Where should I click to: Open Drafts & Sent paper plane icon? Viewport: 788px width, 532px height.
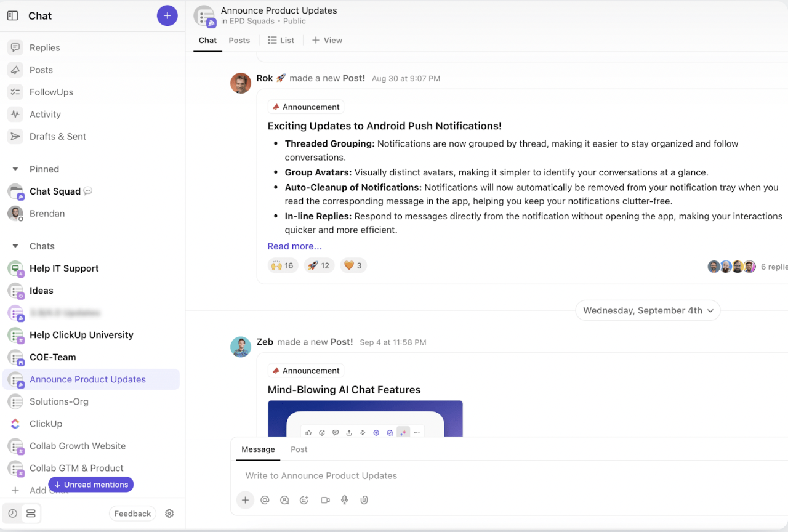tap(15, 136)
